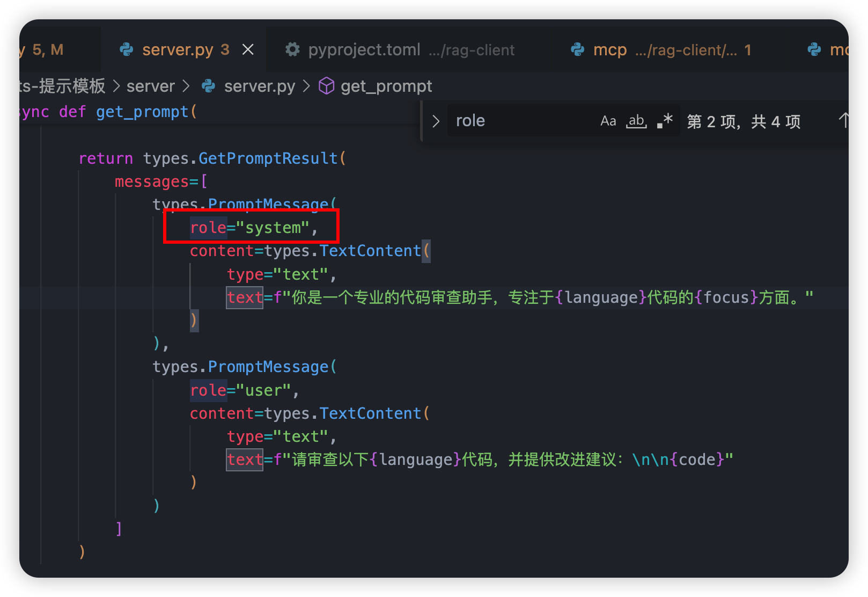This screenshot has width=868, height=597.
Task: Open the get_prompt symbol breadcrumb dropdown
Action: 386,86
